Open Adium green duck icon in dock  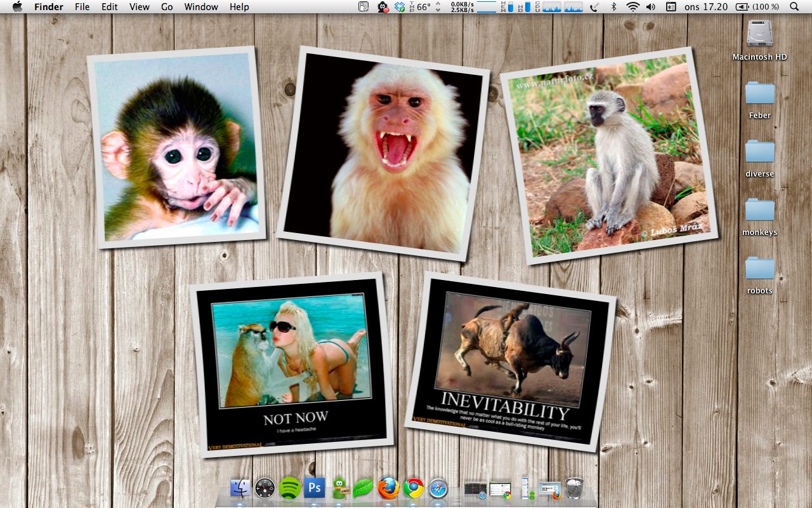pyautogui.click(x=339, y=488)
